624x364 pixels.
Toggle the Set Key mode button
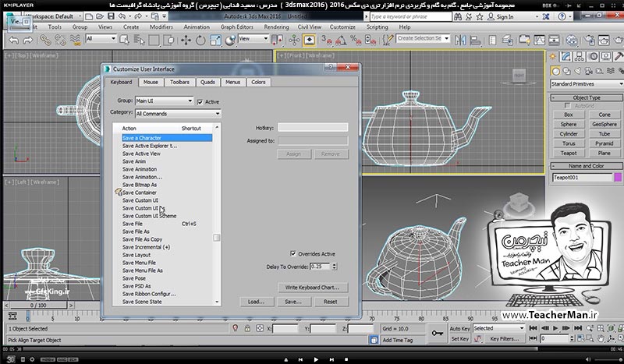pyautogui.click(x=459, y=339)
